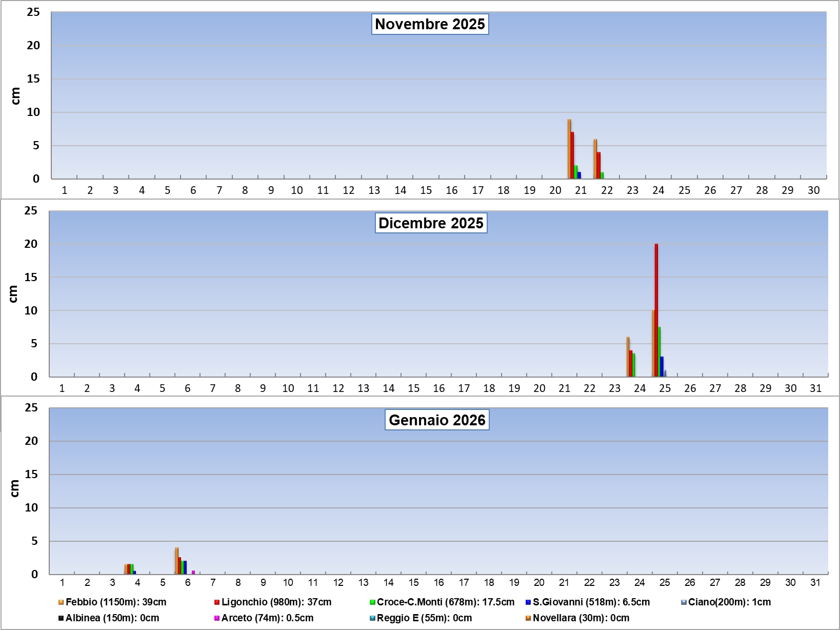Click day 15 on the Gennaio x-axis
This screenshot has width=840, height=630.
pos(414,582)
